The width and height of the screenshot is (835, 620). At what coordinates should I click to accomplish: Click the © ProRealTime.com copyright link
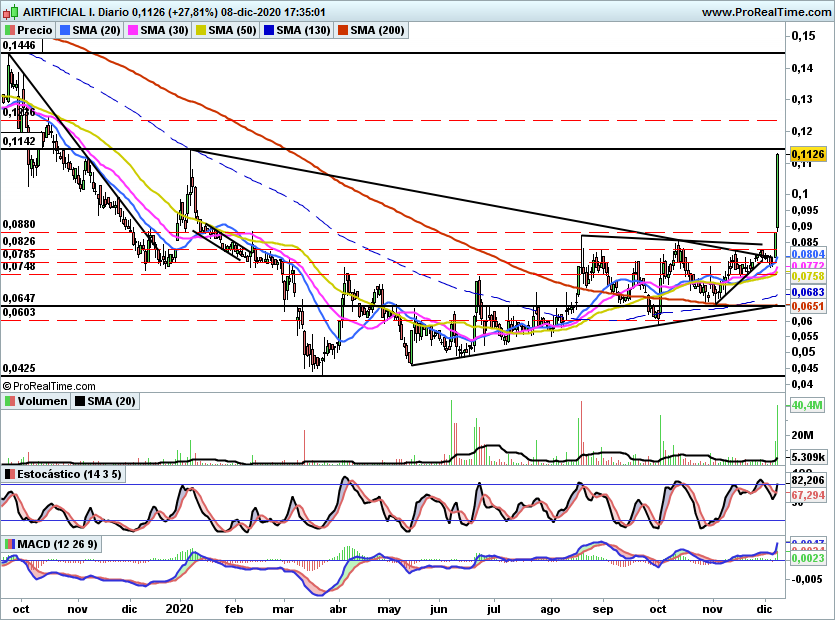49,386
